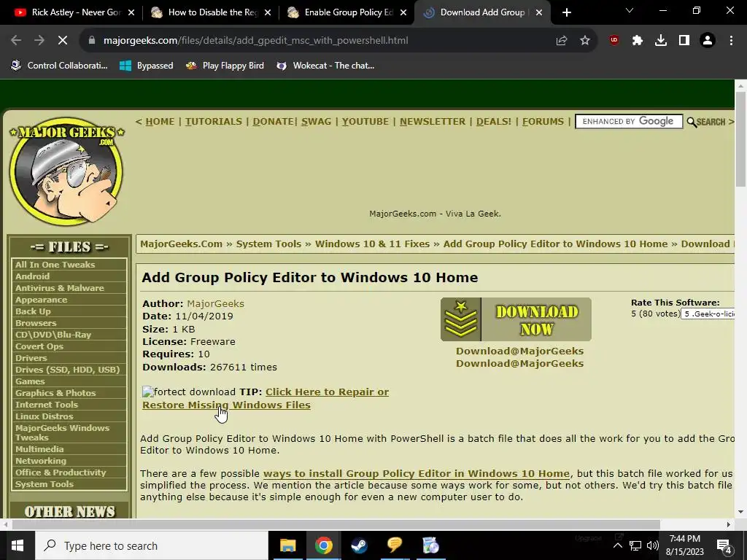Open the Wokecat - The chat bookmark

tap(326, 66)
